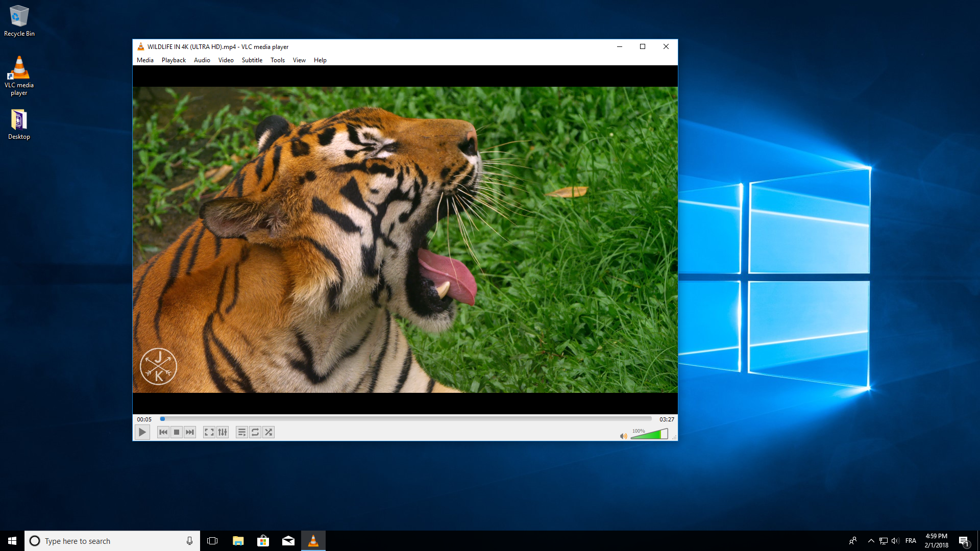The image size is (980, 551).
Task: Toggle loop playback mode
Action: [255, 432]
